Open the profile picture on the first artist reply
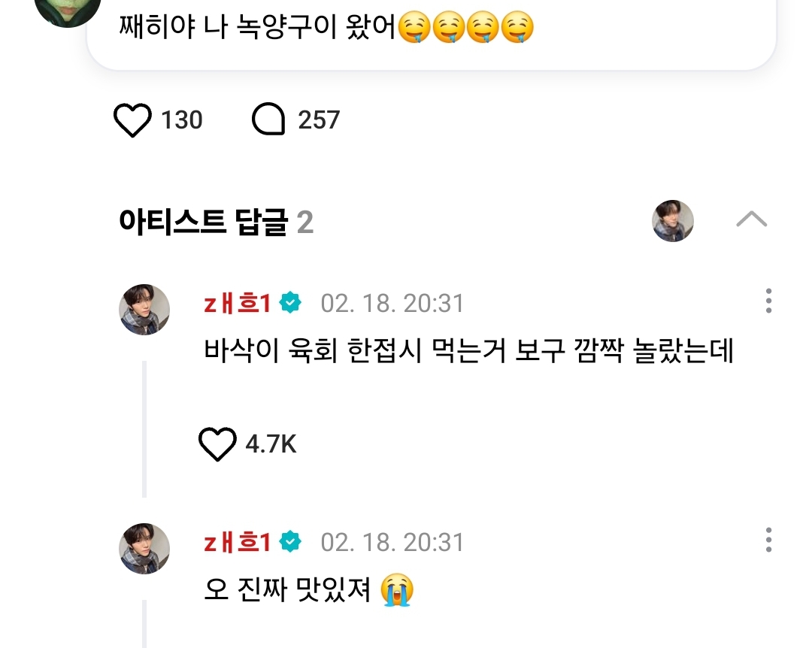Screen dimensions: 812x648 click(x=144, y=310)
